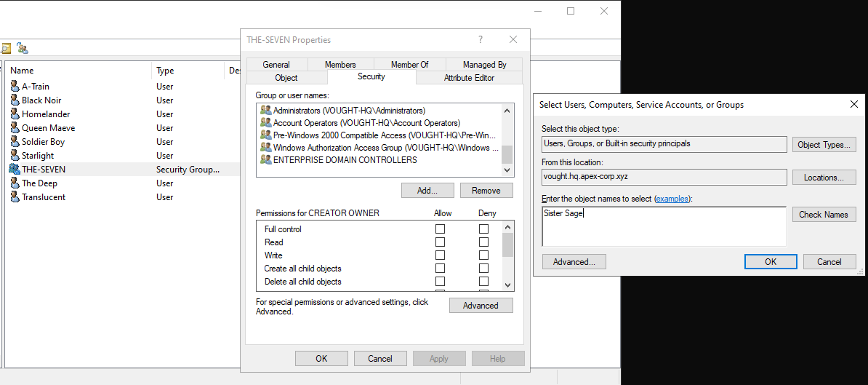Check Deny for Create all child objects

tap(484, 268)
